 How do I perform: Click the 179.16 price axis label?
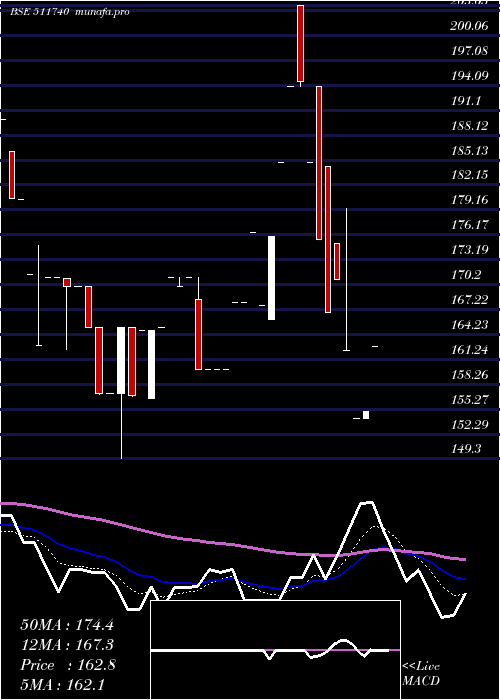click(x=469, y=200)
